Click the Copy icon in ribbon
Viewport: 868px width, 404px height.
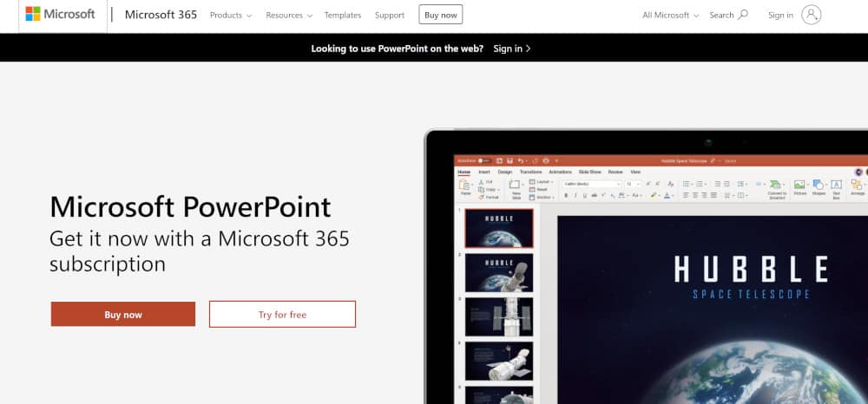click(482, 190)
